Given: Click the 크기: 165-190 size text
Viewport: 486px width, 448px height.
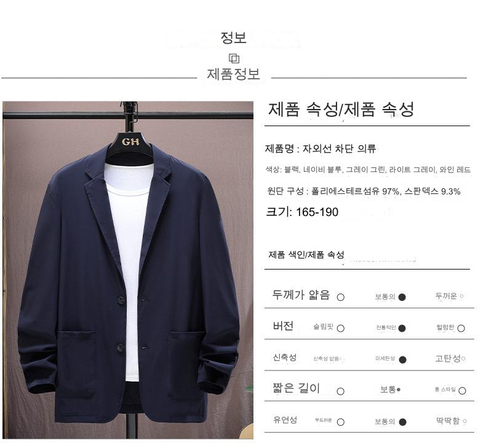Looking at the screenshot, I should point(302,212).
